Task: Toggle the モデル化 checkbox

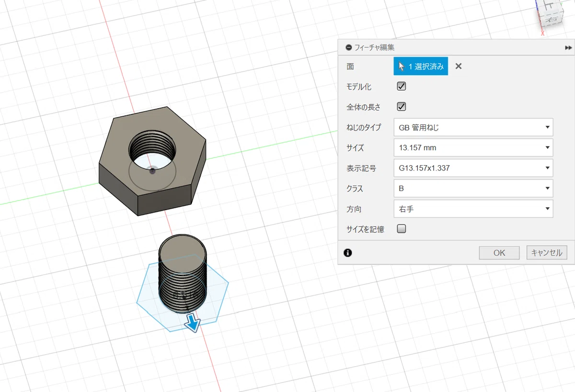Action: [x=402, y=87]
